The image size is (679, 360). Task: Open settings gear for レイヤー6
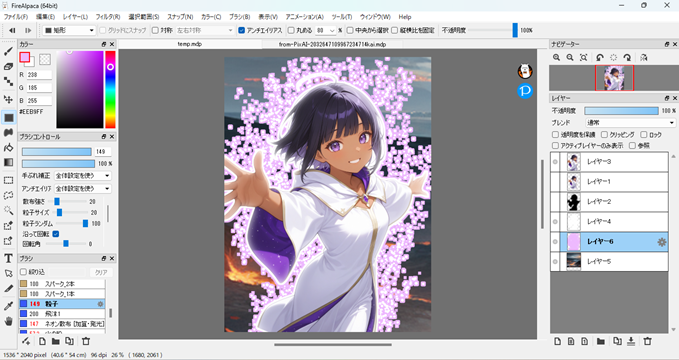click(662, 242)
